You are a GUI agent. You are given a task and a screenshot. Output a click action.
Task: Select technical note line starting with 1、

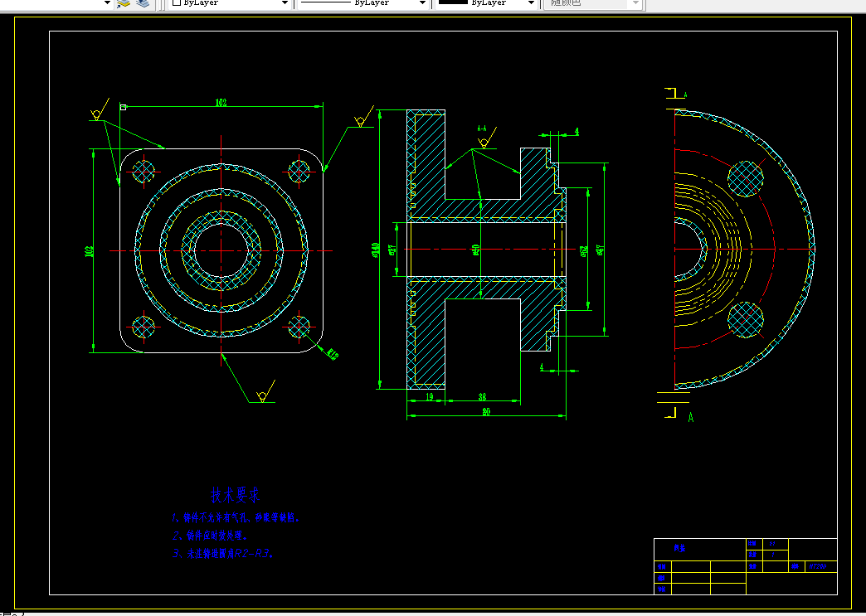236,517
